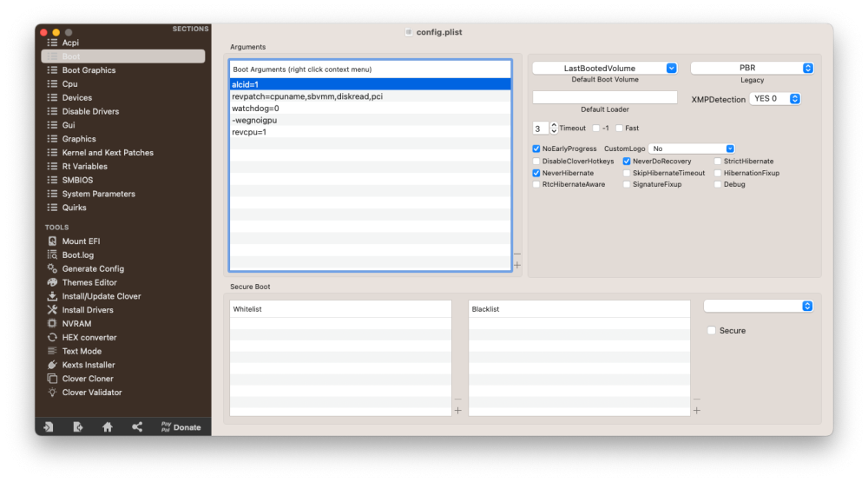Image resolution: width=868 pixels, height=482 pixels.
Task: Click the export config icon in bottom bar
Action: (x=78, y=427)
